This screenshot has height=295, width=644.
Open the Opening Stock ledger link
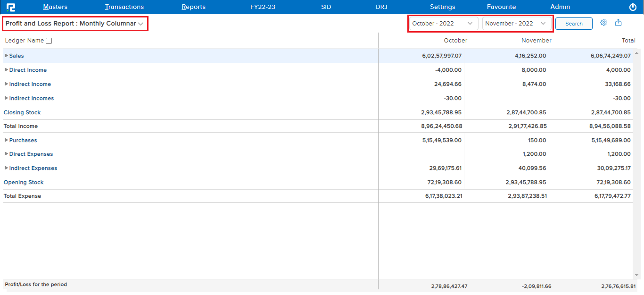(24, 182)
